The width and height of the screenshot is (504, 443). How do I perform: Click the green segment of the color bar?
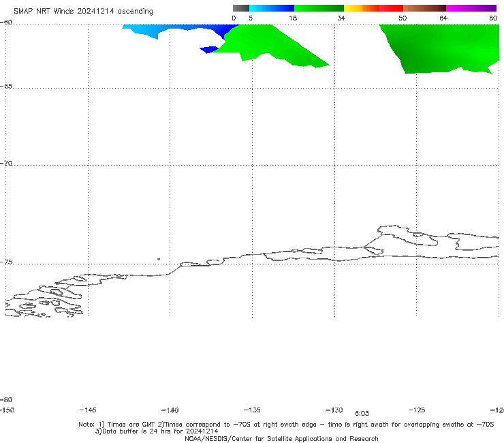[x=319, y=8]
